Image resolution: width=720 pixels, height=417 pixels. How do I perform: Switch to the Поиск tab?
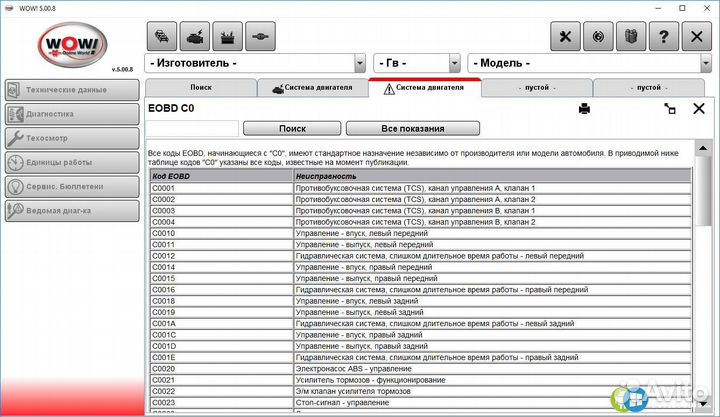(x=201, y=88)
